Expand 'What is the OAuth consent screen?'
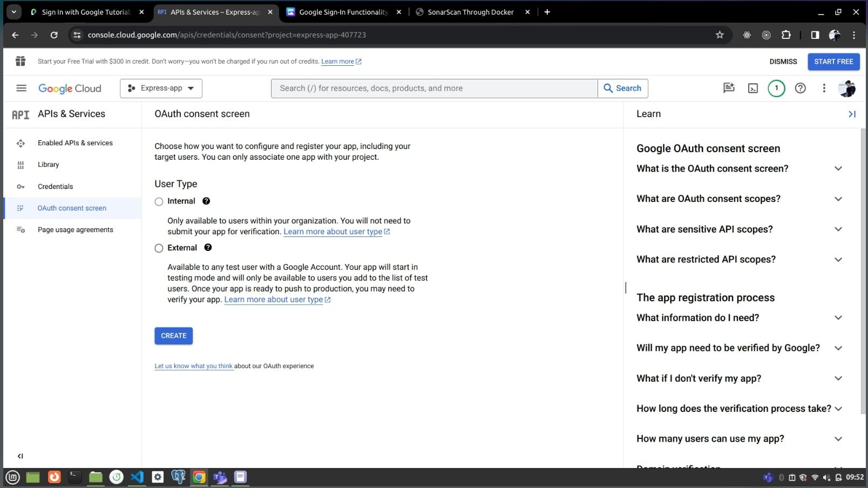This screenshot has width=868, height=488. click(x=740, y=168)
